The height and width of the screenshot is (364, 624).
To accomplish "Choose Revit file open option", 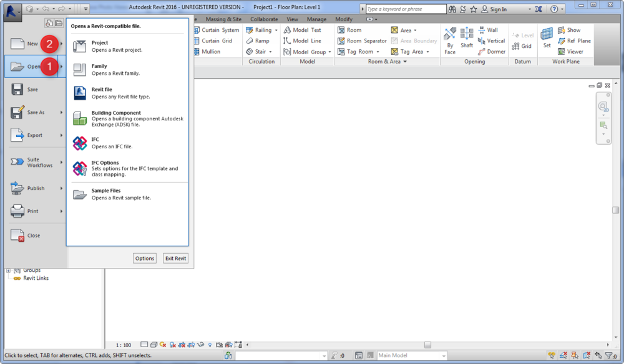I will pyautogui.click(x=127, y=93).
